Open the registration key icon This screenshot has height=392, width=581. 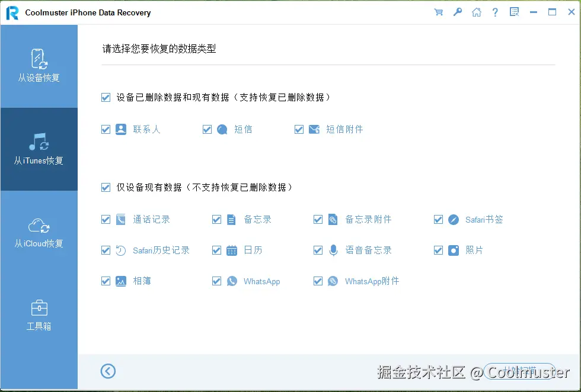[x=458, y=12]
